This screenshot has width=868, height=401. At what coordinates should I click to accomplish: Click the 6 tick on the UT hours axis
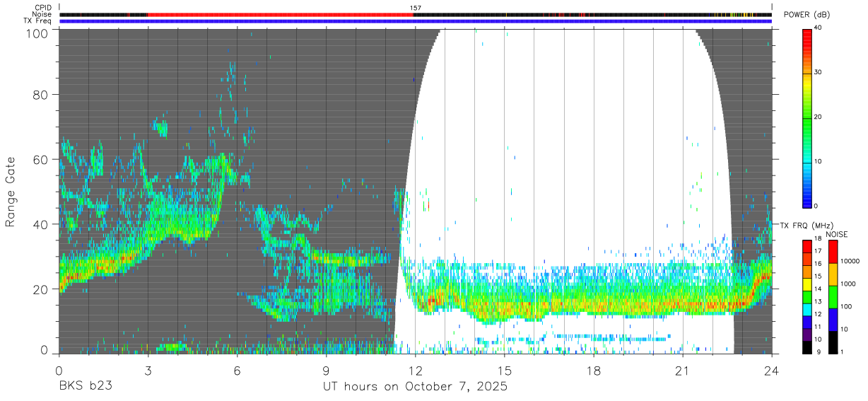click(x=237, y=371)
